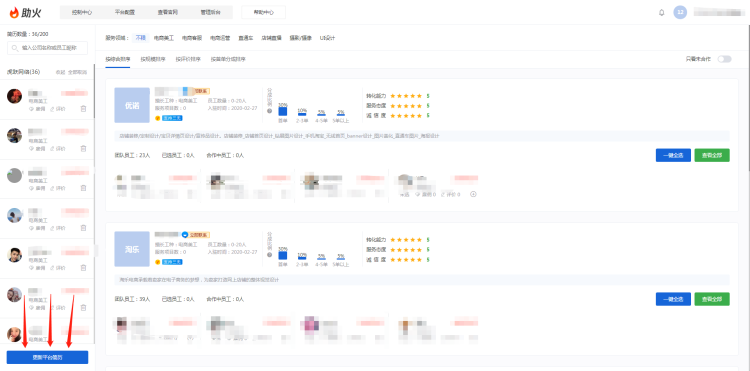Open 平台配置 in top navigation
750x371 pixels.
[x=124, y=12]
